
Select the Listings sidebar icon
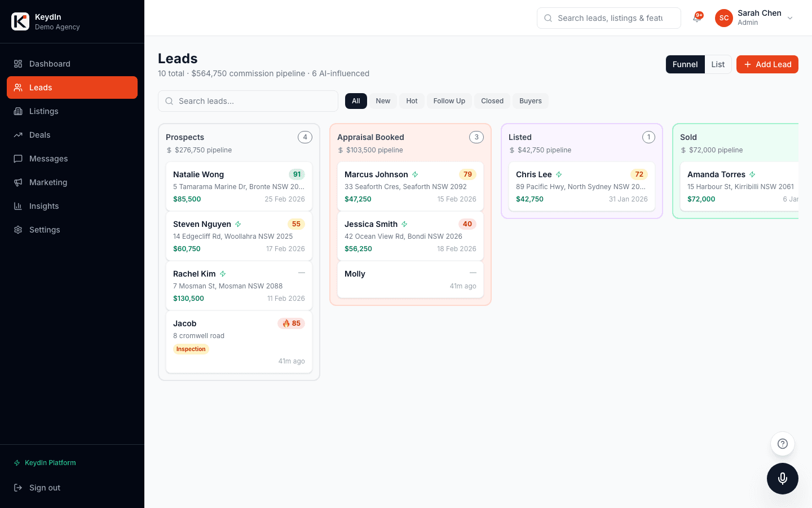coord(18,111)
